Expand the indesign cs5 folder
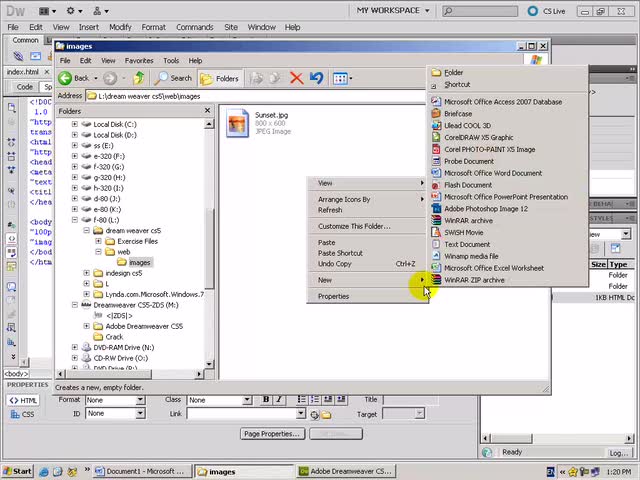The image size is (640, 480). (x=87, y=273)
